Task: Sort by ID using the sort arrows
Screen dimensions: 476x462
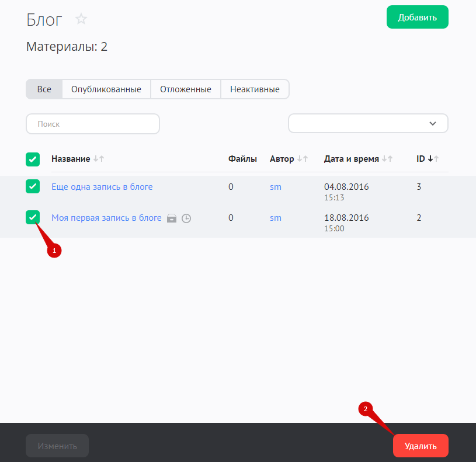Action: click(x=433, y=159)
